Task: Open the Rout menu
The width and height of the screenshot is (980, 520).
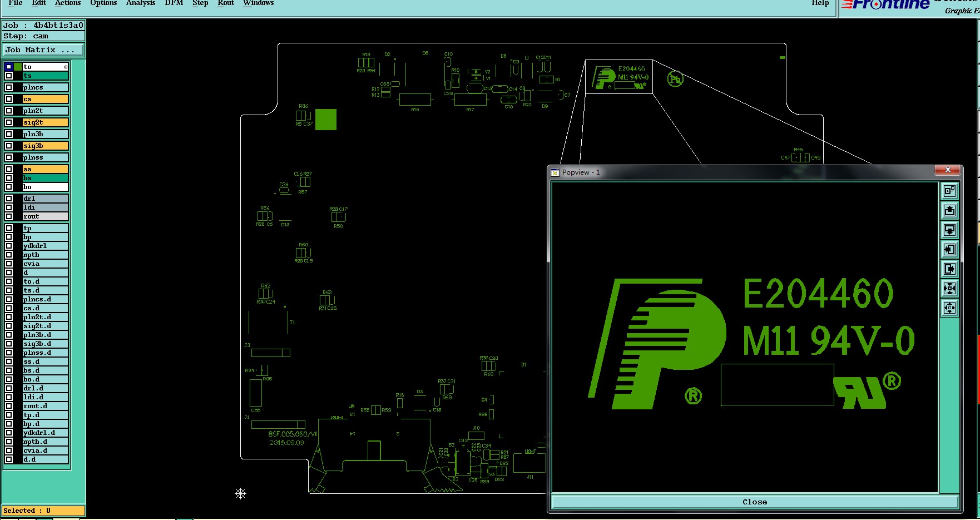Action: coord(226,3)
